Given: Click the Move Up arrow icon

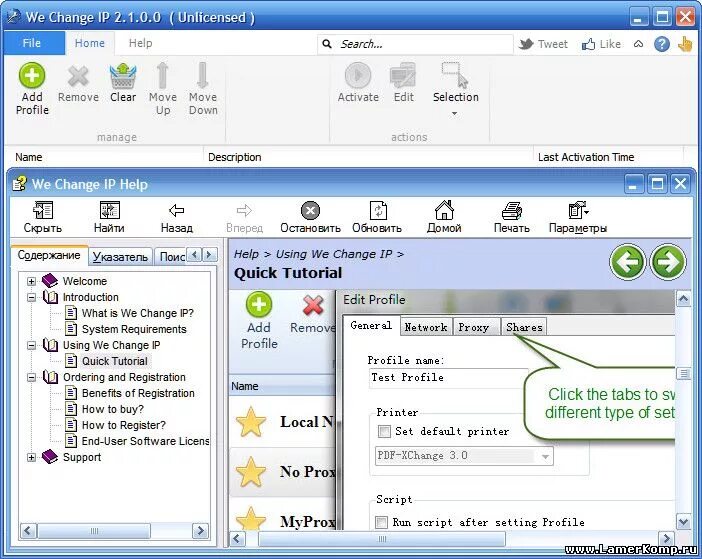Looking at the screenshot, I should [x=163, y=75].
